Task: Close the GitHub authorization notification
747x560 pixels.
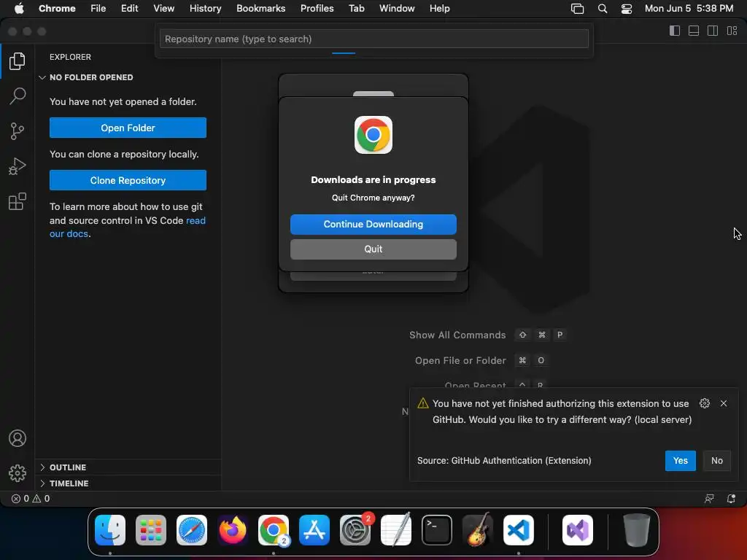Action: [724, 403]
